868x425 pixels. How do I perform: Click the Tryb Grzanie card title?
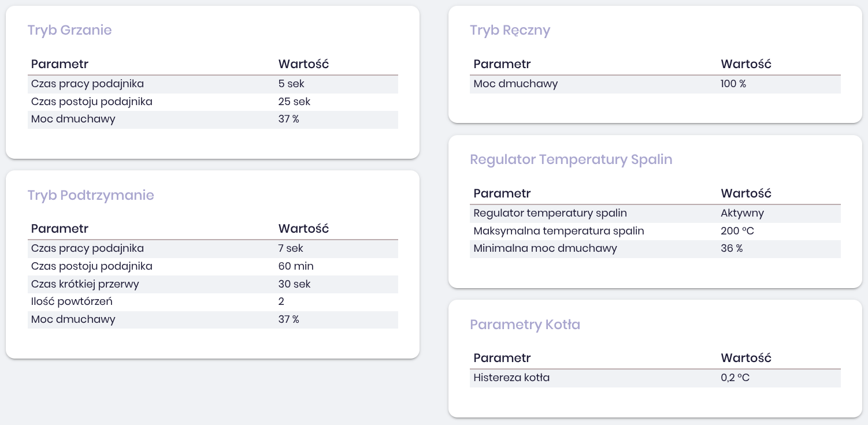click(69, 30)
